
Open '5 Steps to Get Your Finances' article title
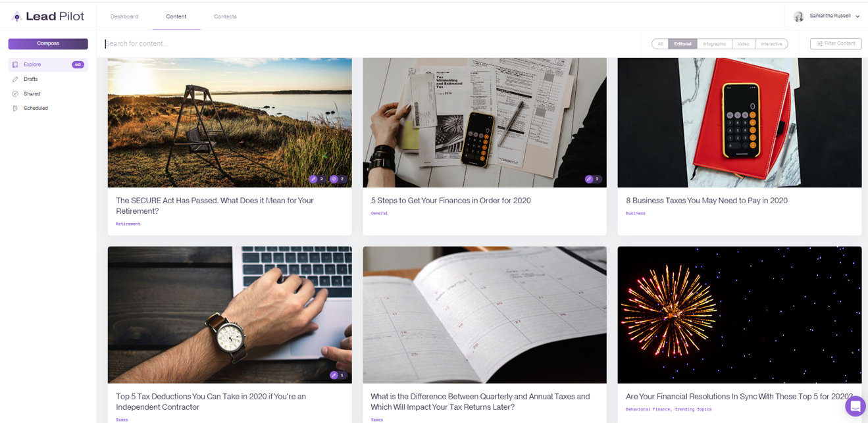[x=451, y=201]
